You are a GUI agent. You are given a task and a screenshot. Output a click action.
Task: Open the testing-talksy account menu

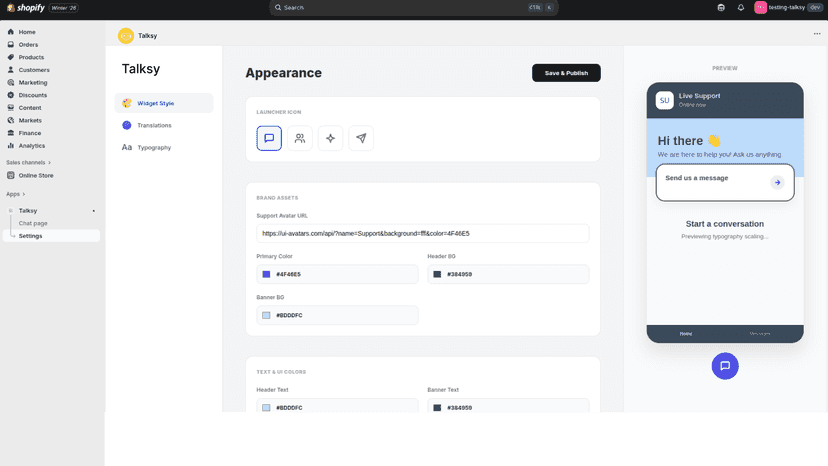click(x=787, y=7)
